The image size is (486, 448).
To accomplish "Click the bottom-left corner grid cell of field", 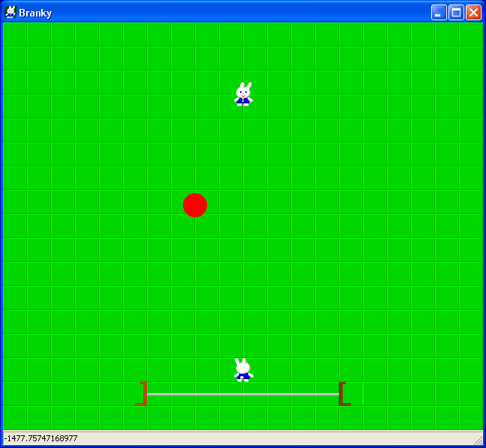I will pyautogui.click(x=15, y=417).
